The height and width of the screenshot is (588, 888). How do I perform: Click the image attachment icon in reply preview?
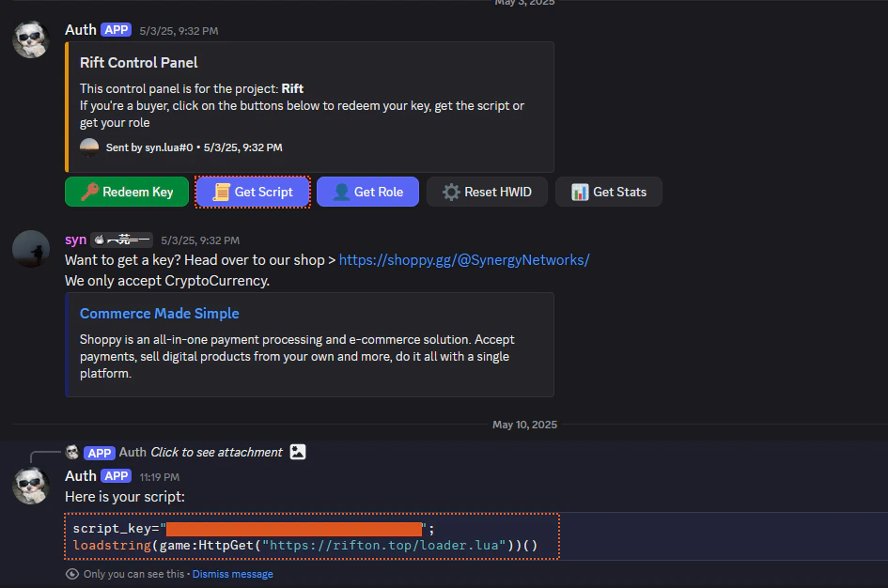298,452
